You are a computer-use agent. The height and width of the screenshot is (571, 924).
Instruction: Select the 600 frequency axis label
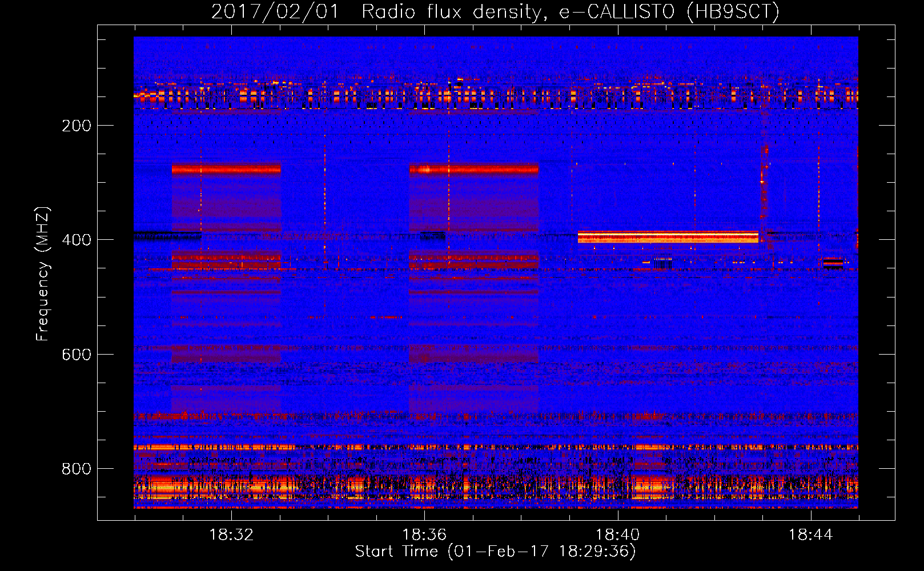point(77,355)
